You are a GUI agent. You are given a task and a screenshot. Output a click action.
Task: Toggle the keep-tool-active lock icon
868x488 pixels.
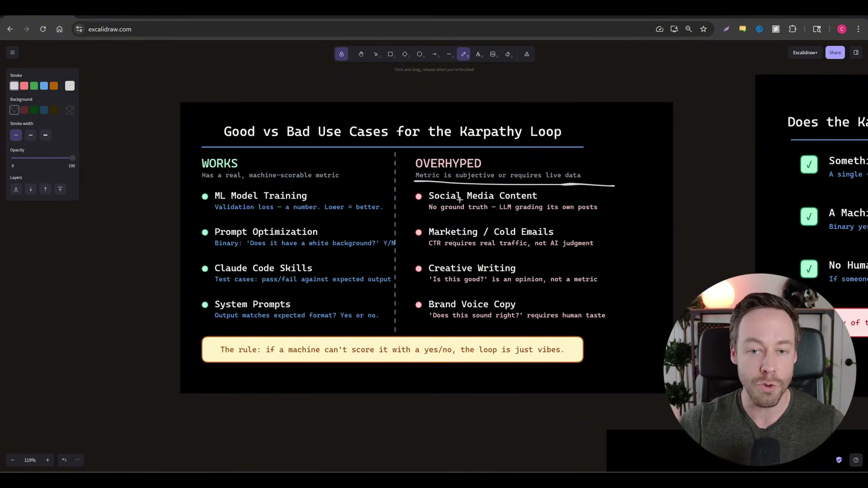[x=341, y=54]
